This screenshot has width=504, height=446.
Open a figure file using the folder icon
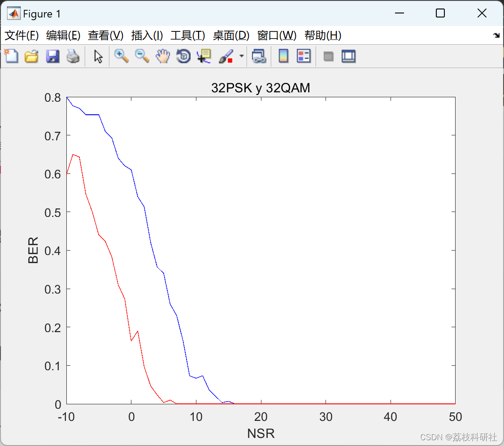point(31,56)
